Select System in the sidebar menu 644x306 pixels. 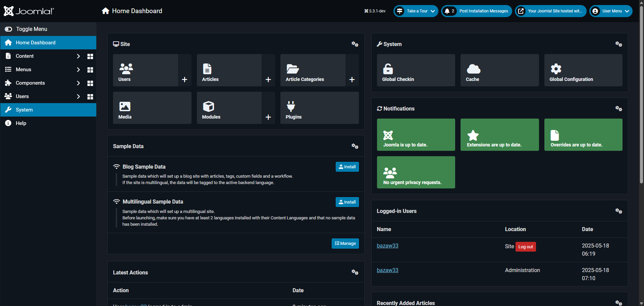point(24,110)
